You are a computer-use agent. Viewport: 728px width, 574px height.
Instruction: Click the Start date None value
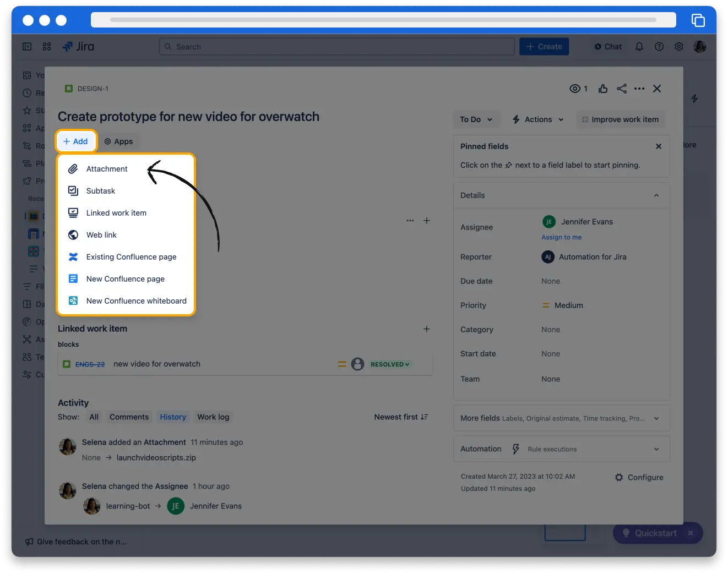click(x=551, y=354)
